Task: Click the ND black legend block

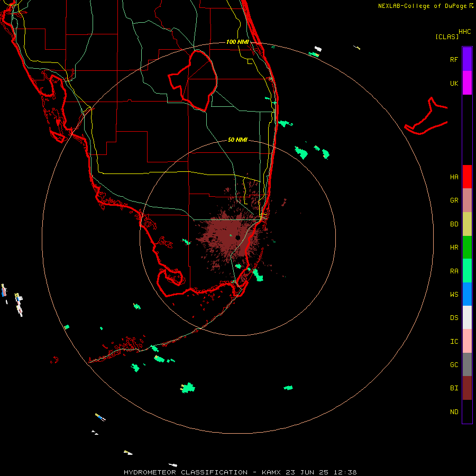Action: click(x=467, y=411)
